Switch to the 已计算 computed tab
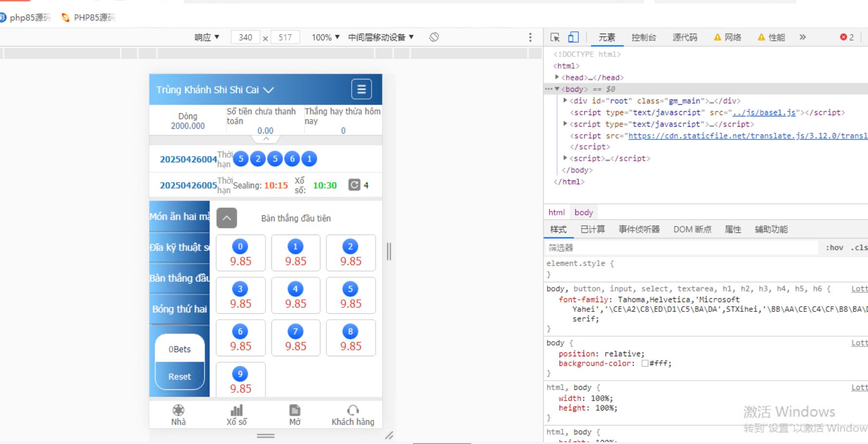This screenshot has height=444, width=868. (592, 229)
